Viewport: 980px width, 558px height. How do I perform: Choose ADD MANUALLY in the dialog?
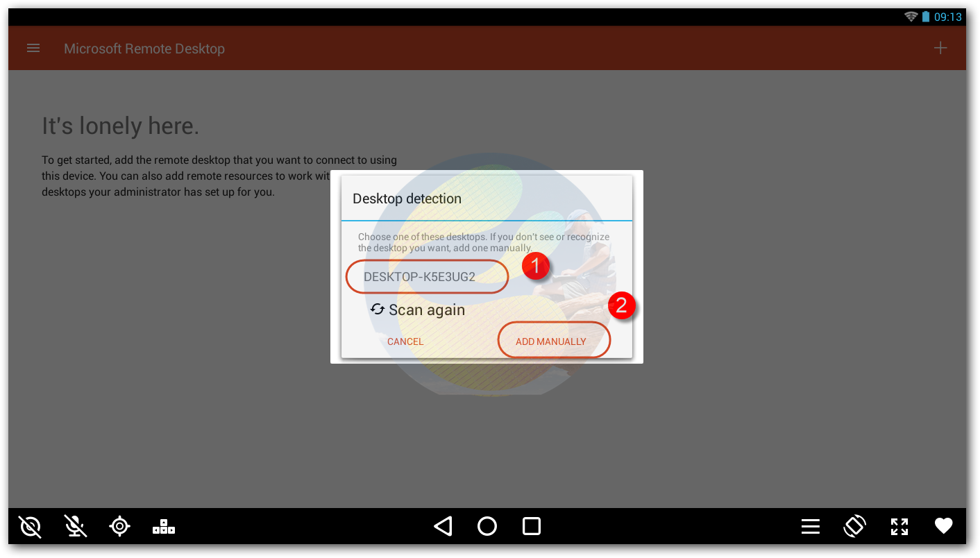point(551,341)
